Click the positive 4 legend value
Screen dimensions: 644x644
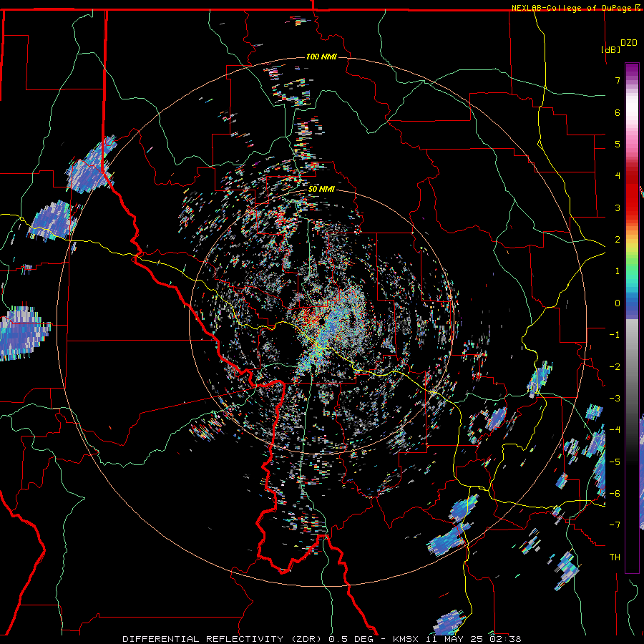[618, 176]
